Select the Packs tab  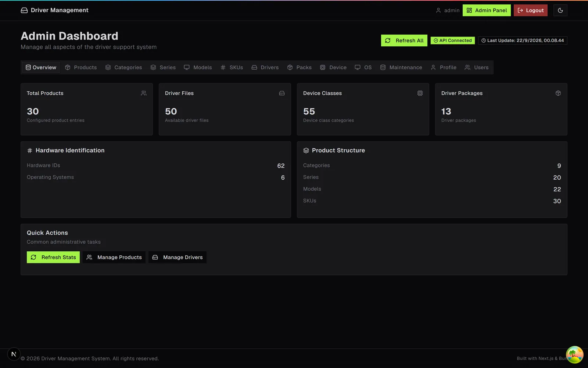click(300, 67)
